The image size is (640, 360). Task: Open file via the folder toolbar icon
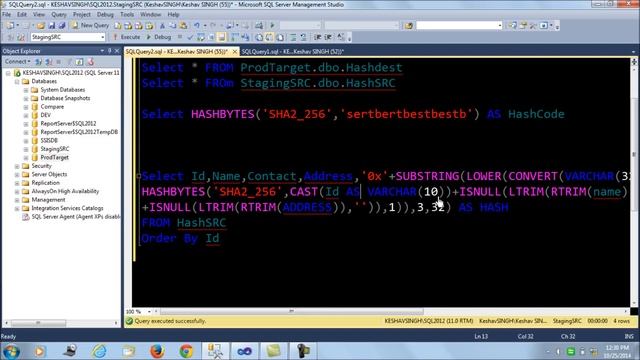[x=40, y=26]
